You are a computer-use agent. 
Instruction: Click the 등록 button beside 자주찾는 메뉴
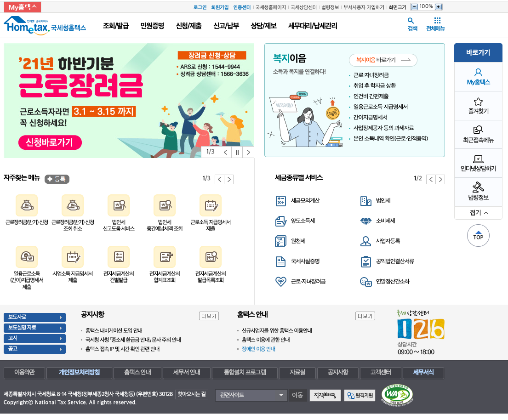pos(57,179)
